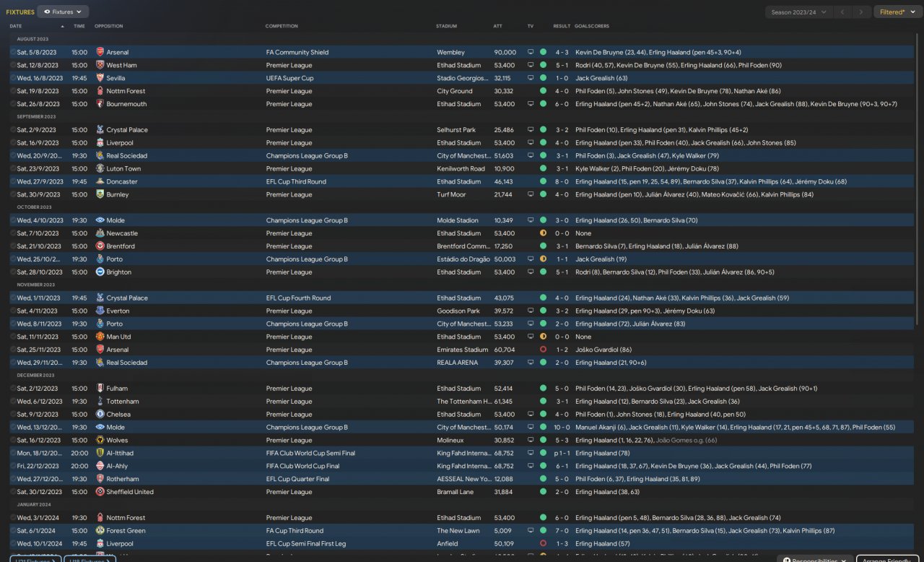Sort by the Att column header
The width and height of the screenshot is (924, 562).
pos(497,26)
